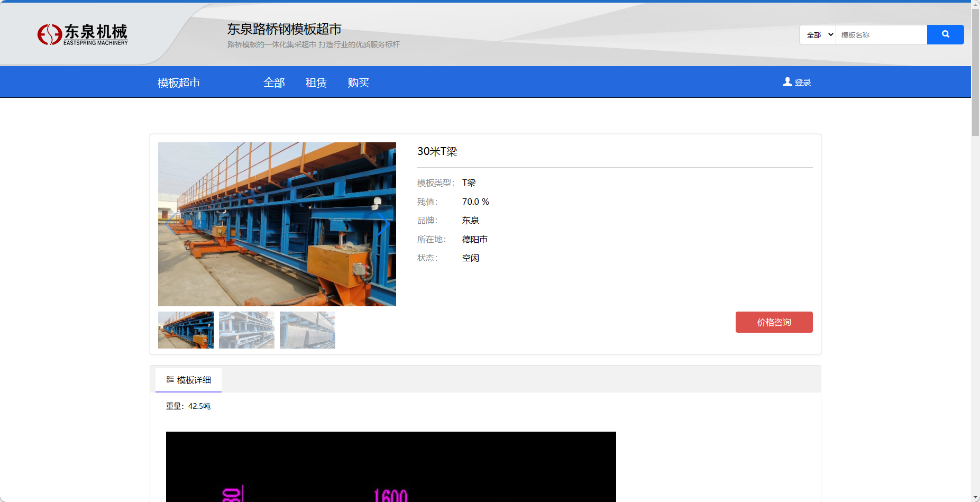Select 租赁 in the navigation bar
Screen dimensions: 980x502
click(x=316, y=83)
